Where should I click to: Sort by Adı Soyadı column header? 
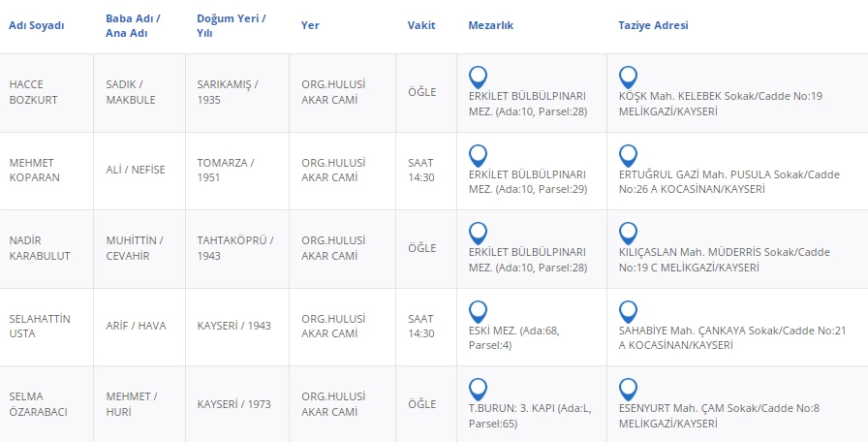(37, 26)
